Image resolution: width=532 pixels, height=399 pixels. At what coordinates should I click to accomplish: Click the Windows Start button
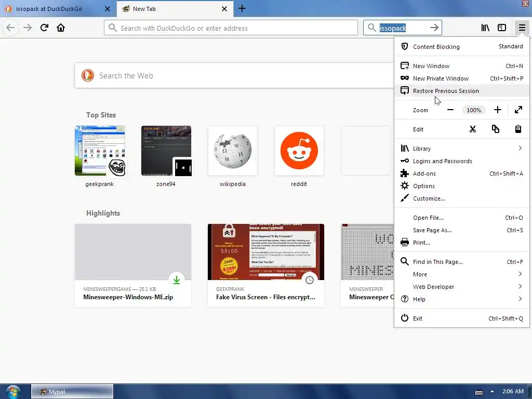pos(12,392)
